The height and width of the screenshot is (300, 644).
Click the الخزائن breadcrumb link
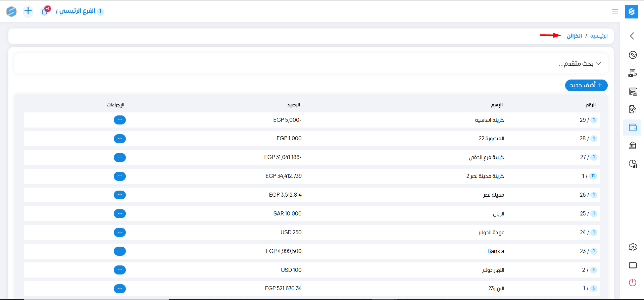[x=574, y=36]
